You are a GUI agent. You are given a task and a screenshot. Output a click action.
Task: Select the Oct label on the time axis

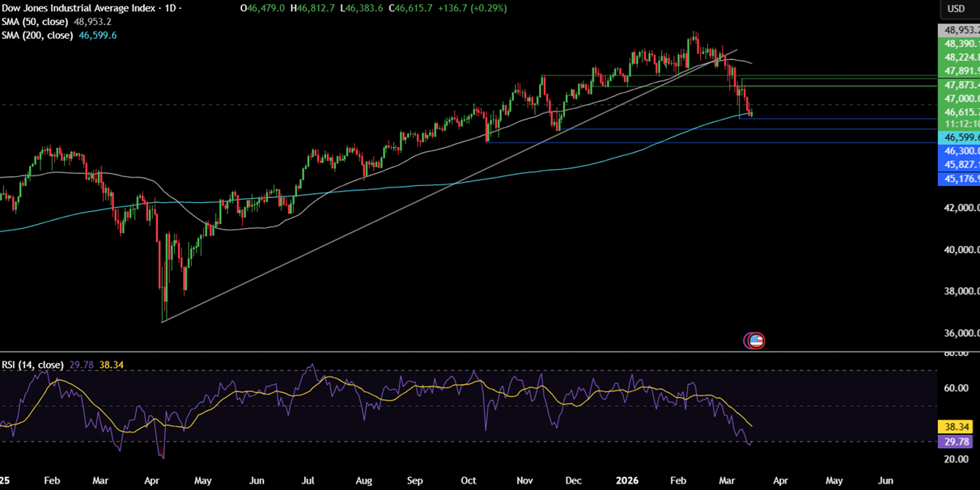coord(468,480)
